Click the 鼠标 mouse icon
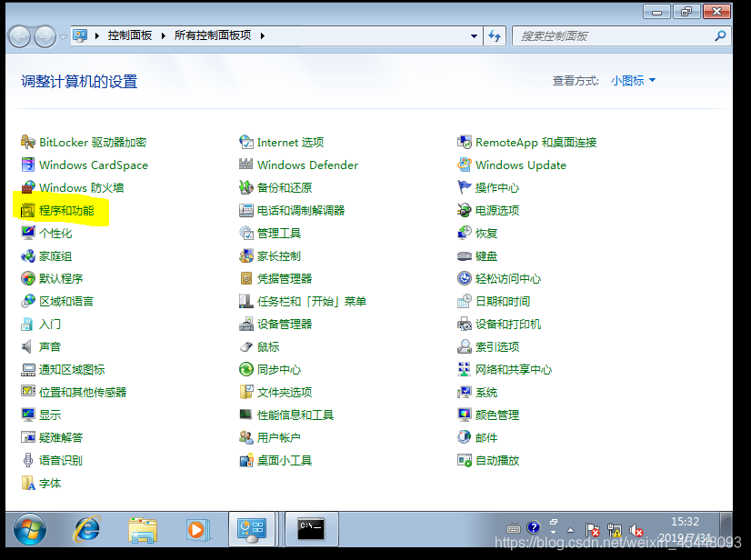This screenshot has width=751, height=560. [x=245, y=346]
